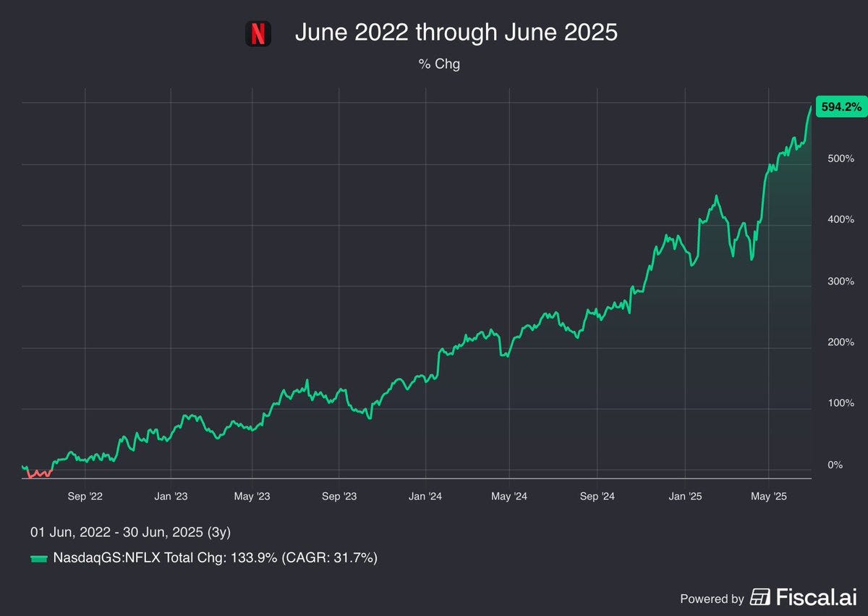Click the May '23 axis label
Image resolution: width=868 pixels, height=616 pixels.
252,497
